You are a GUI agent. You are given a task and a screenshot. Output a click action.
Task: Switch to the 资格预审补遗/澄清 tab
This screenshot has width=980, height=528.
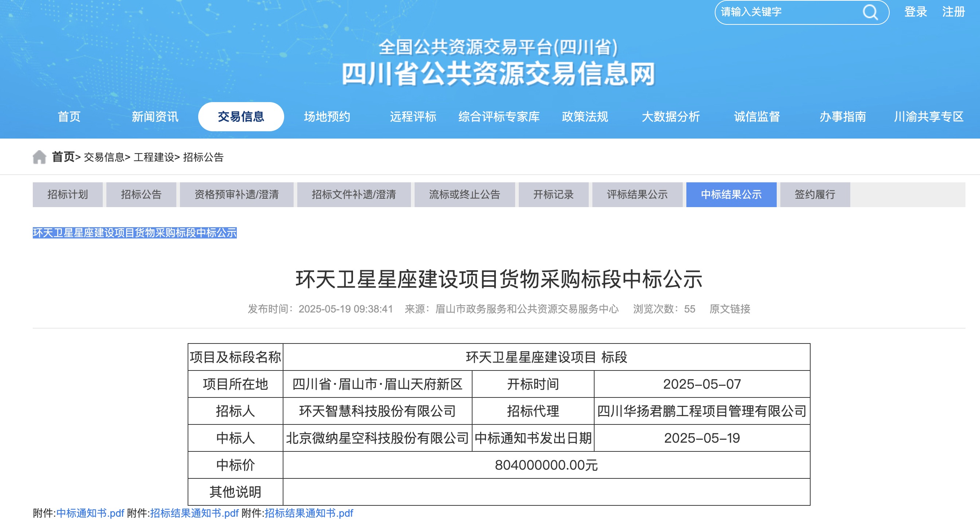pyautogui.click(x=237, y=194)
